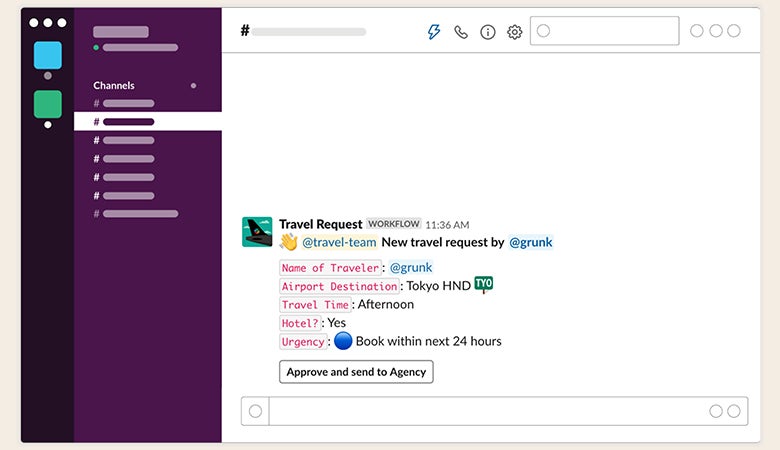Click the search field in header
The height and width of the screenshot is (450, 780).
click(604, 31)
